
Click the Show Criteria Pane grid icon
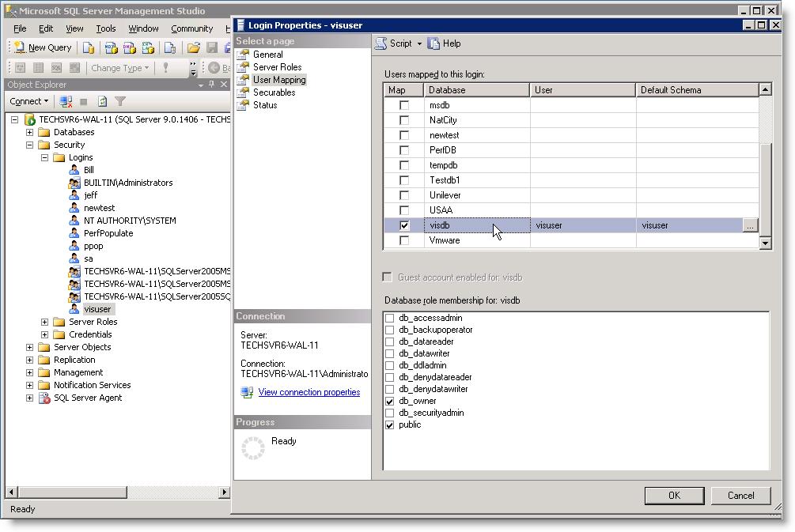click(x=38, y=67)
